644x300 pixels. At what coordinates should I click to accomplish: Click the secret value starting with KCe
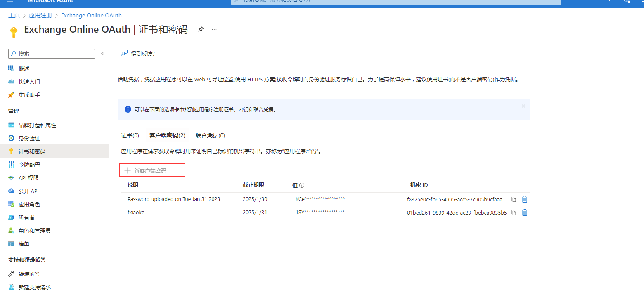click(320, 199)
